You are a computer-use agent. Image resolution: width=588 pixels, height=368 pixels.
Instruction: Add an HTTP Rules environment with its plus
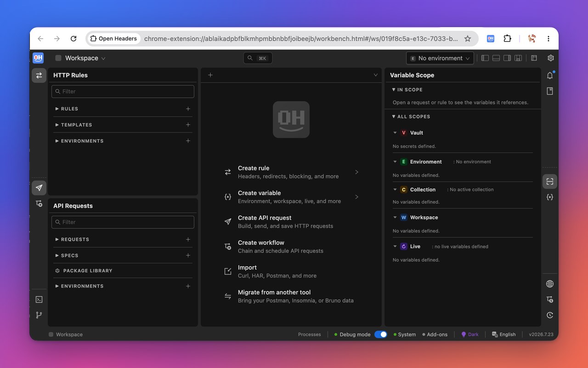188,141
